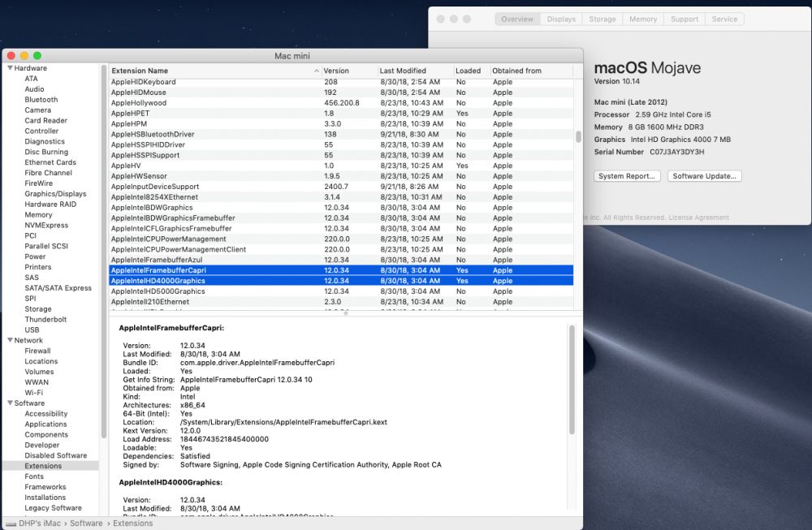This screenshot has width=812, height=530.
Task: Select Bluetooth in the Hardware sidebar
Action: [x=41, y=99]
